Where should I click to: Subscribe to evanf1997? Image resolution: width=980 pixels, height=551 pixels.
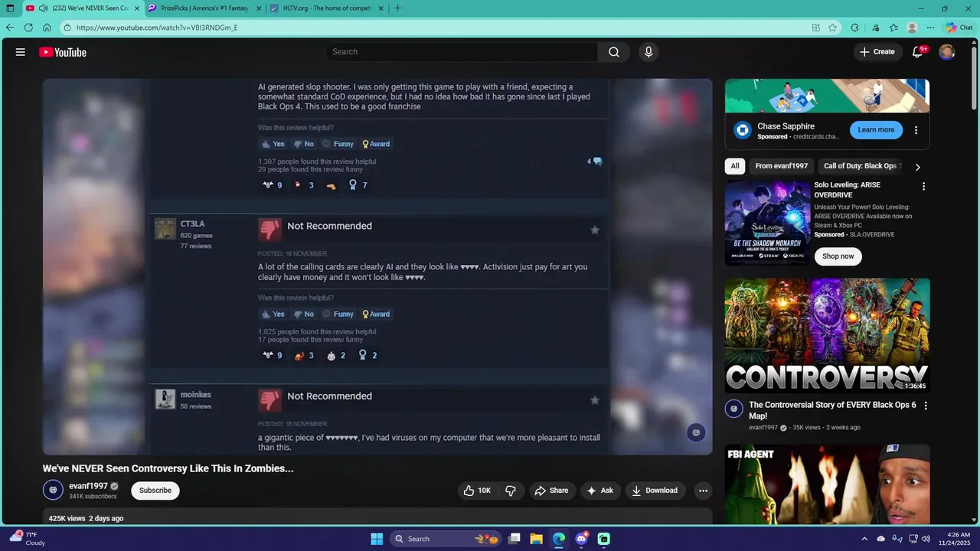[x=155, y=491]
